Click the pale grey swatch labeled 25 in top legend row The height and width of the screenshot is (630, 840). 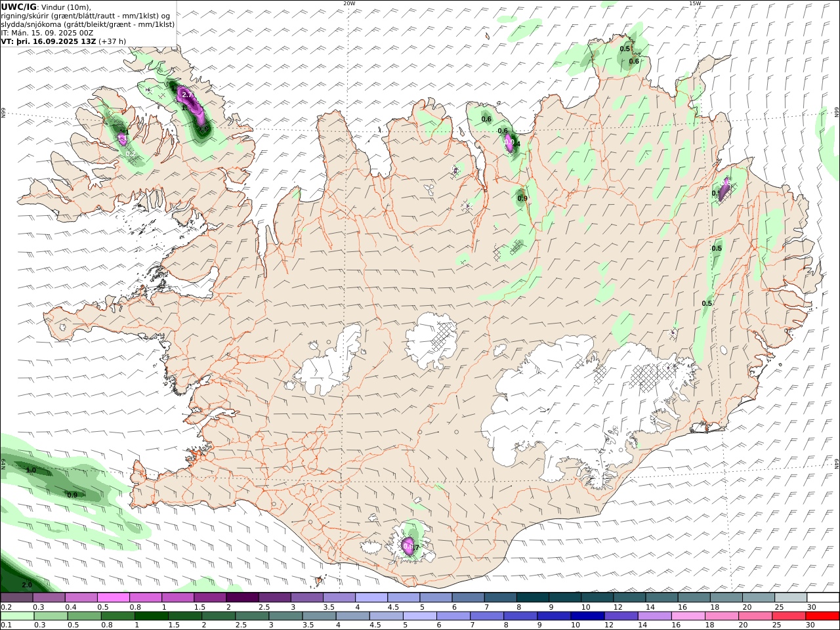[x=790, y=598]
